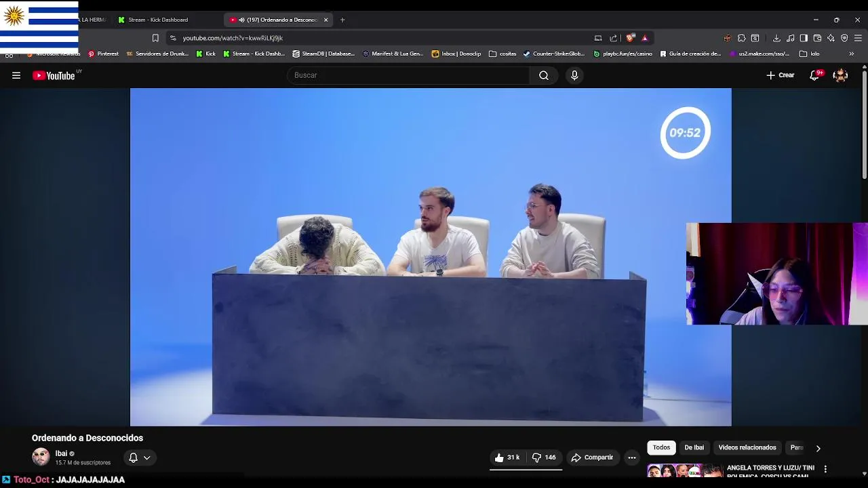Open the SteamDB Database bookmark
Image resolution: width=868 pixels, height=488 pixels.
pos(323,54)
